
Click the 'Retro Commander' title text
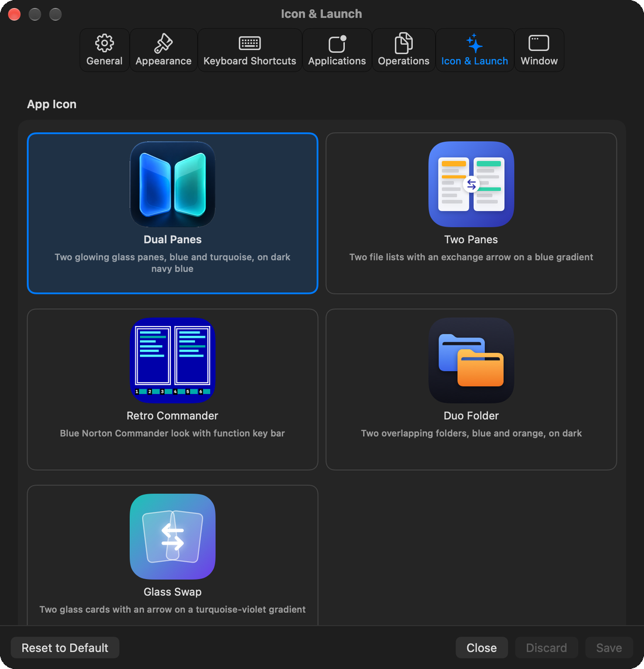(172, 416)
